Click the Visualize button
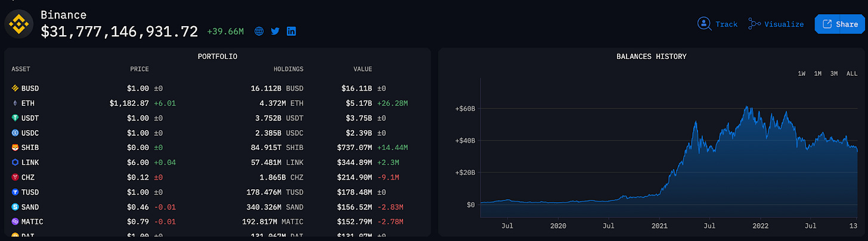Screen dimensions: 868x241 (776, 24)
